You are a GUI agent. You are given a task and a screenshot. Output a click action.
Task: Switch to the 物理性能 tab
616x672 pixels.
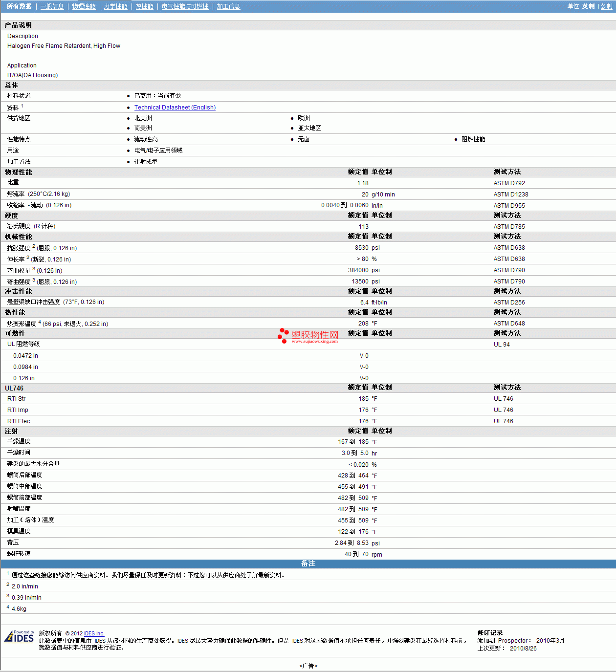click(x=84, y=6)
